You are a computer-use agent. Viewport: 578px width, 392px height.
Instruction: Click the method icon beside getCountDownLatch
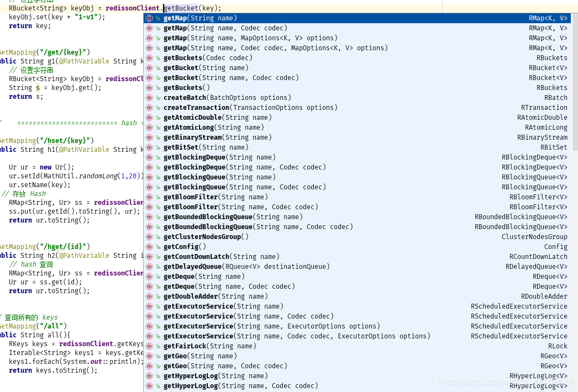point(149,257)
